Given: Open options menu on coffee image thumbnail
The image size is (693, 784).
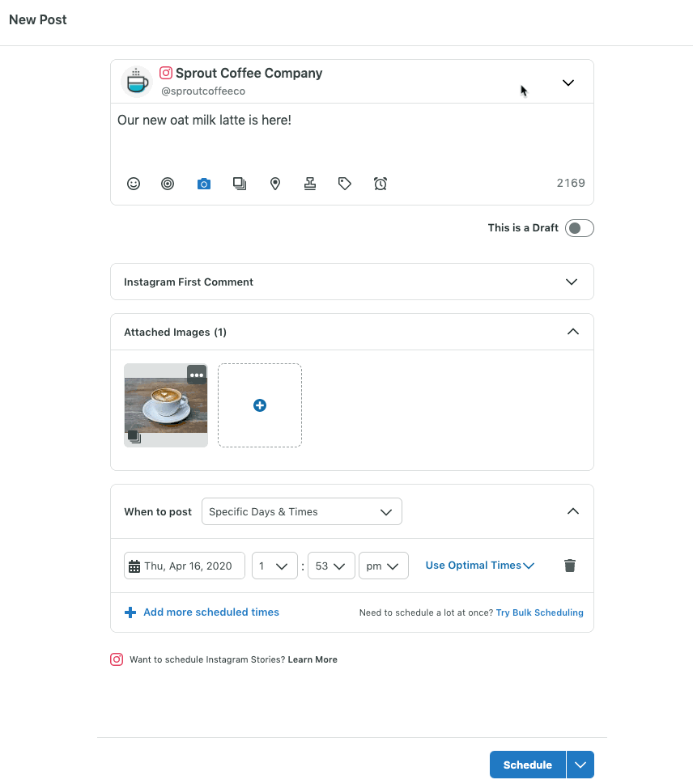Looking at the screenshot, I should point(197,375).
